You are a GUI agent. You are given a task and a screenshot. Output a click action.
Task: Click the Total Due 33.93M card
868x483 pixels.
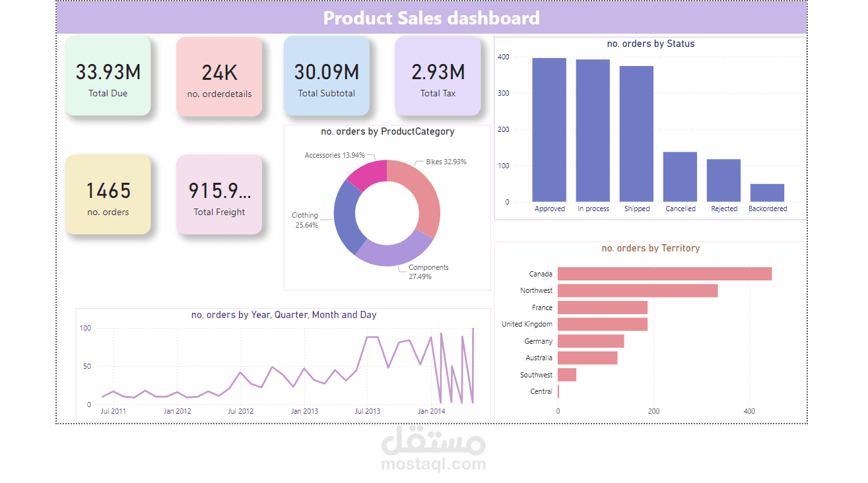108,77
